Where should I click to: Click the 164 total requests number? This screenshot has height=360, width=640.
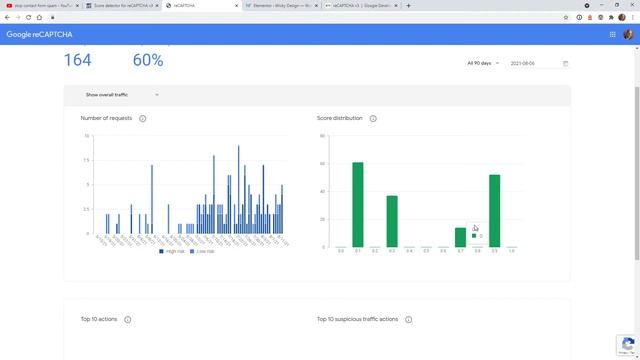tap(78, 60)
